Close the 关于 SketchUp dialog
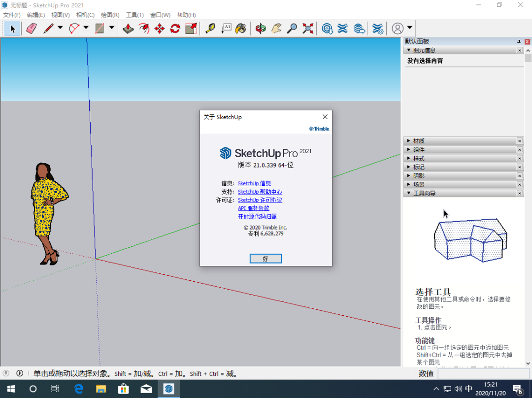The width and height of the screenshot is (532, 398). 325,117
